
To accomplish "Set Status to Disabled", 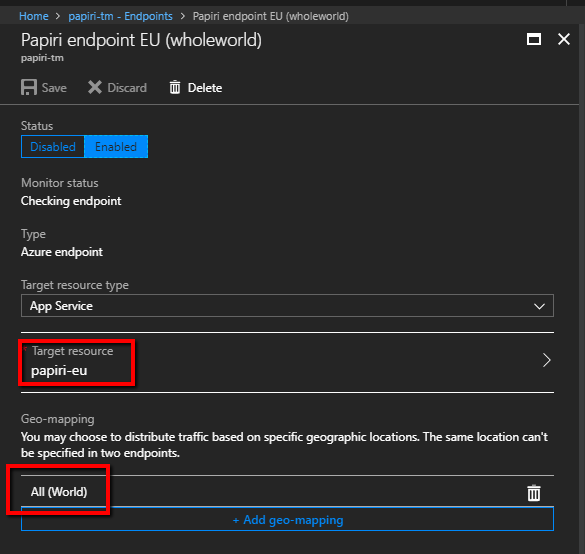I will click(x=53, y=147).
